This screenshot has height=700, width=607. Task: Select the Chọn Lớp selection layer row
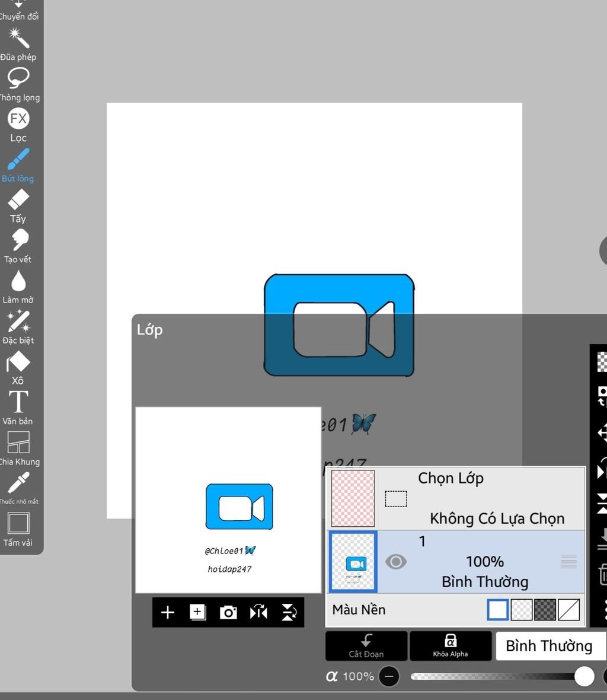point(456,498)
